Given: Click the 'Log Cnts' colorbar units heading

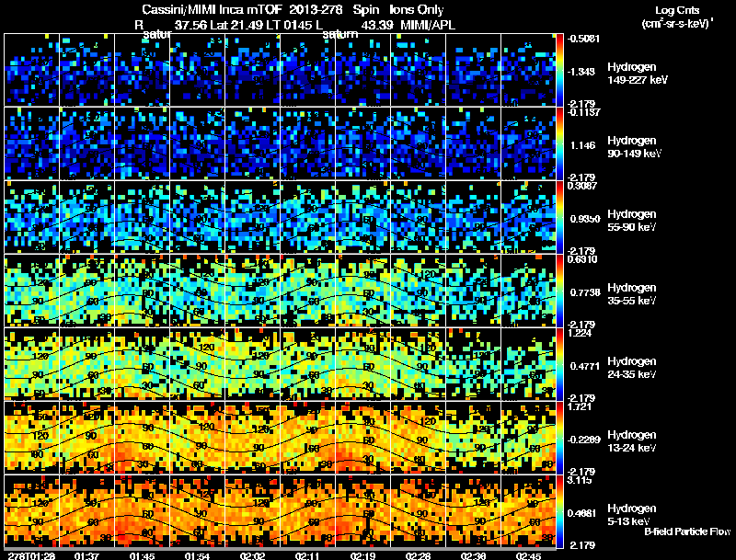Looking at the screenshot, I should tap(677, 10).
